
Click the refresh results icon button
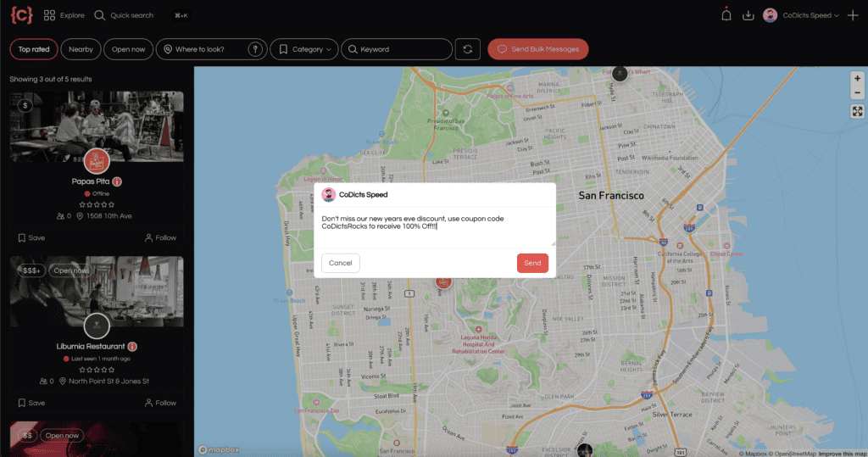[467, 49]
